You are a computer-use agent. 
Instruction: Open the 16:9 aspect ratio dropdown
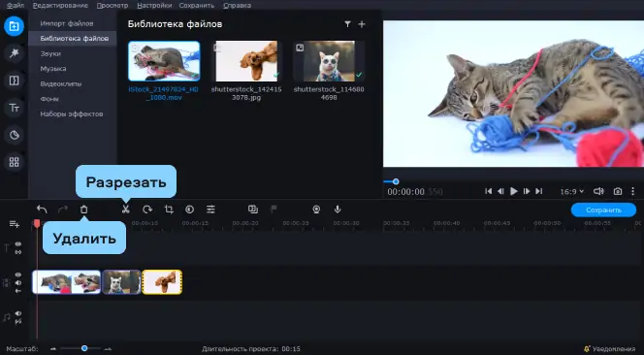coord(572,191)
